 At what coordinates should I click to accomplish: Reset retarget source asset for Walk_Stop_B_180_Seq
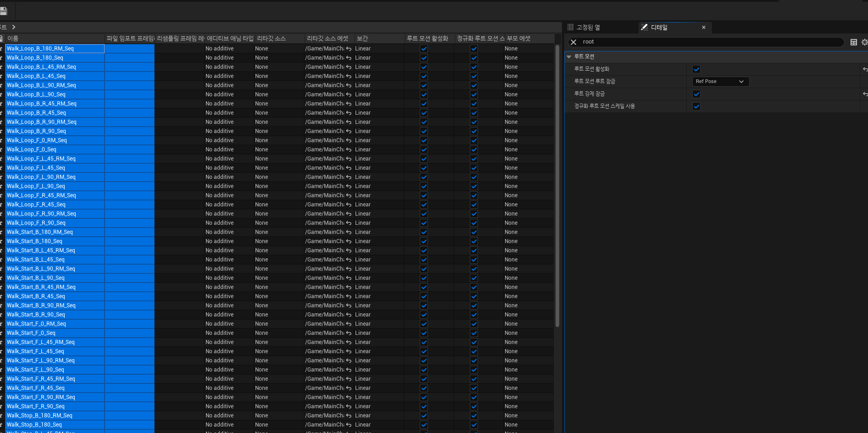(x=349, y=425)
